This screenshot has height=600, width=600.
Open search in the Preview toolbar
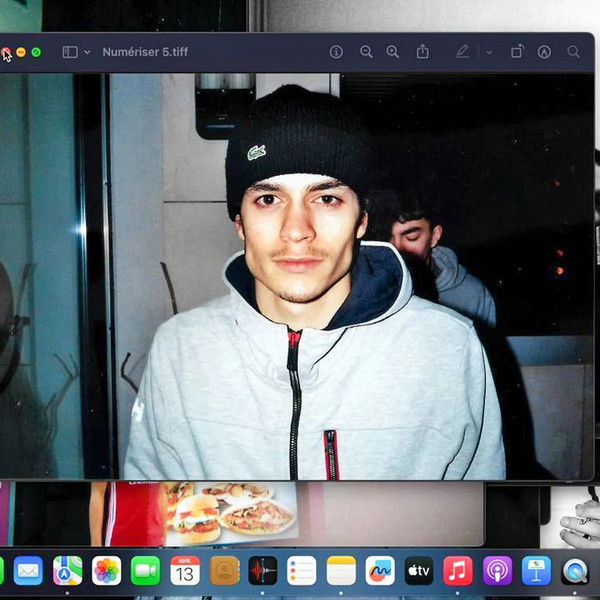[x=573, y=52]
